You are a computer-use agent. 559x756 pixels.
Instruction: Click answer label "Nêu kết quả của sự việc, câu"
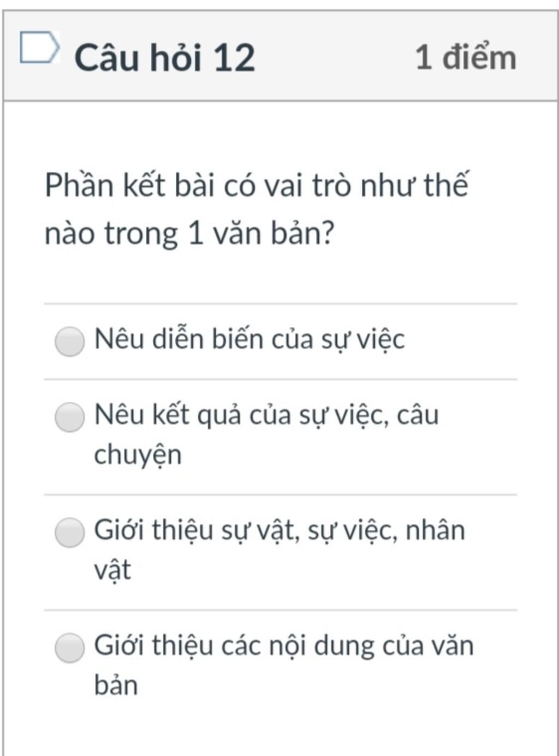click(x=266, y=415)
